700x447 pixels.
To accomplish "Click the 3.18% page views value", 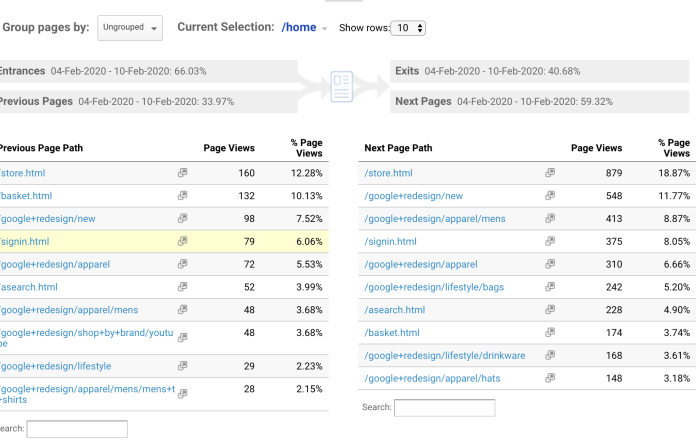I will [x=677, y=378].
